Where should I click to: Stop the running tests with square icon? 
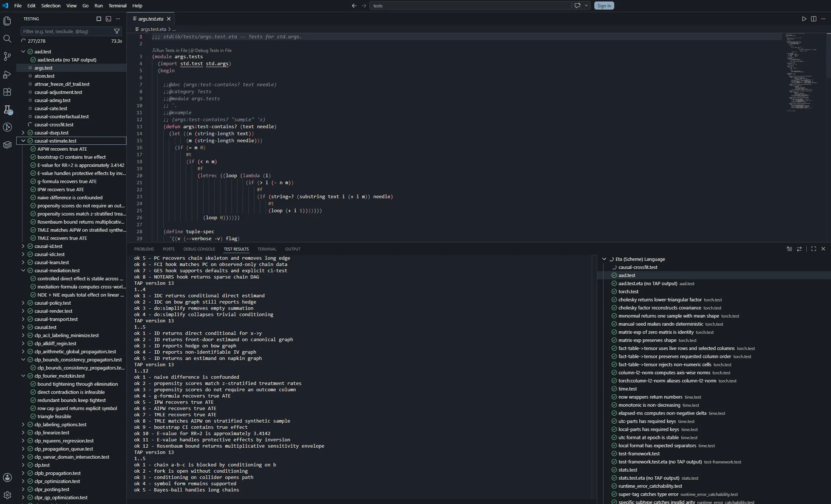click(99, 19)
